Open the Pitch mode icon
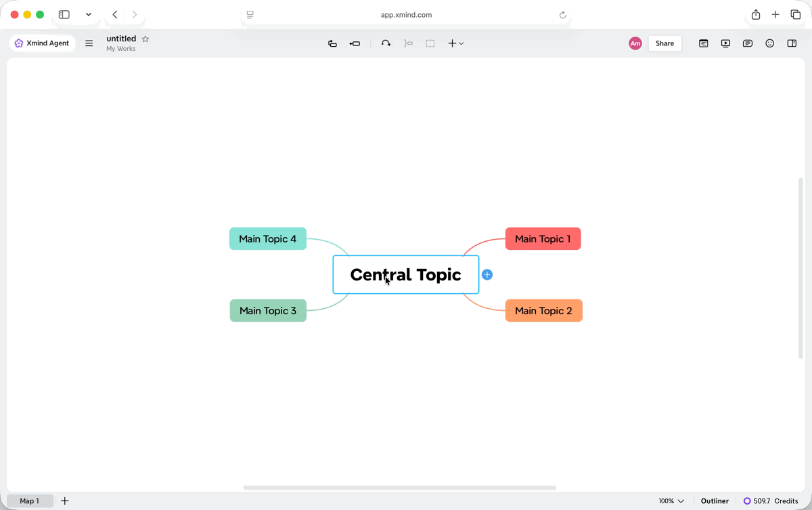 (704, 43)
